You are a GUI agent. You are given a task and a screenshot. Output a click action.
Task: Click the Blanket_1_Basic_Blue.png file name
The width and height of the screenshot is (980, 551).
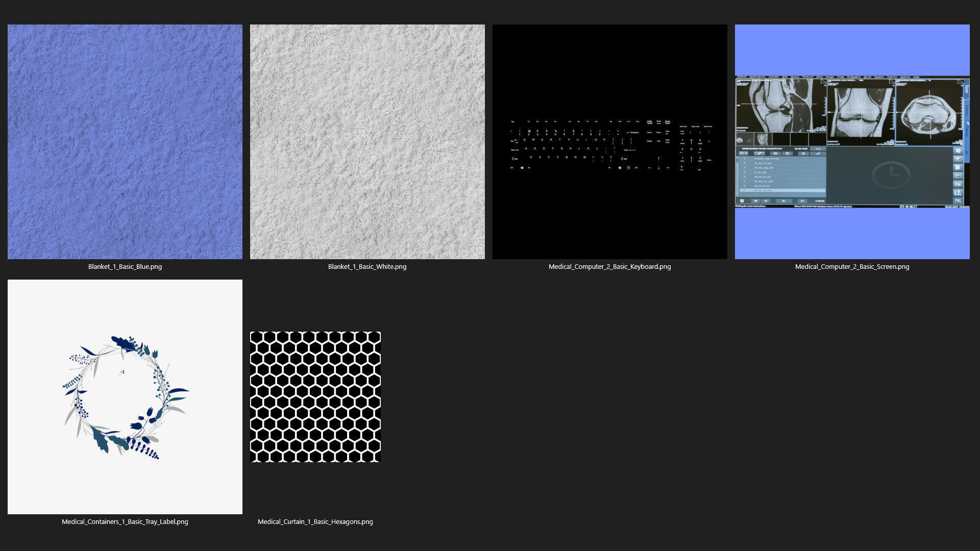(x=125, y=266)
